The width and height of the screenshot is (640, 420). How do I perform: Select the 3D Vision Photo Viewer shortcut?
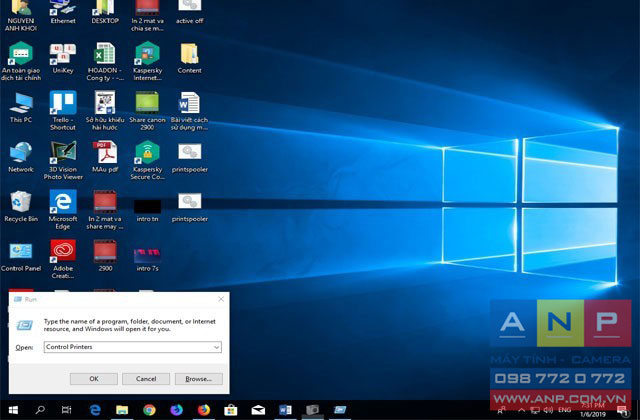pyautogui.click(x=63, y=160)
